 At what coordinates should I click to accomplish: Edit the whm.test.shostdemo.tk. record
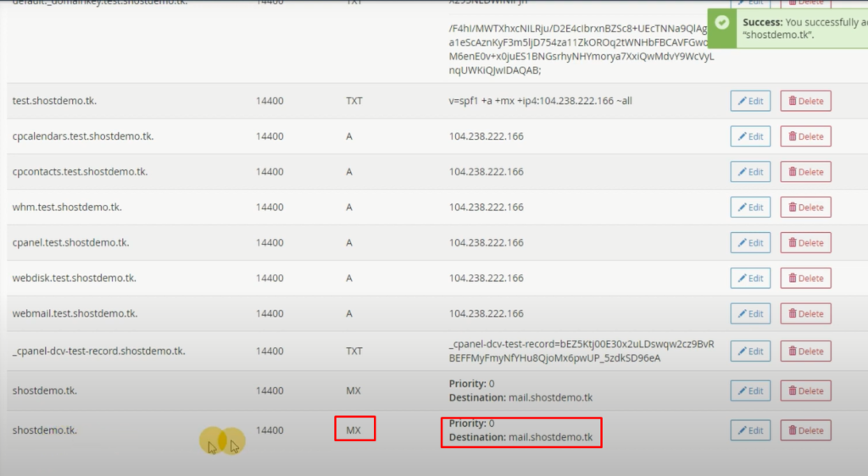click(x=750, y=208)
